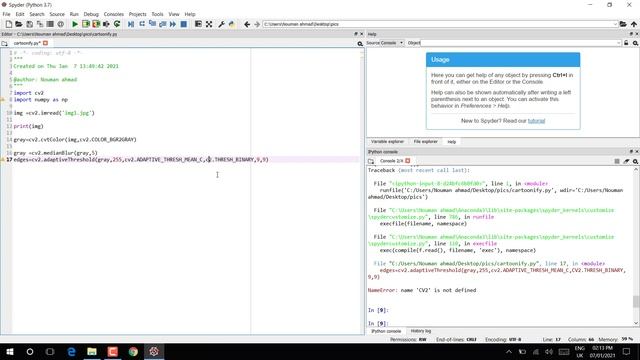Open Microsoft Edge from the taskbar
640x360 pixels.
(71, 351)
